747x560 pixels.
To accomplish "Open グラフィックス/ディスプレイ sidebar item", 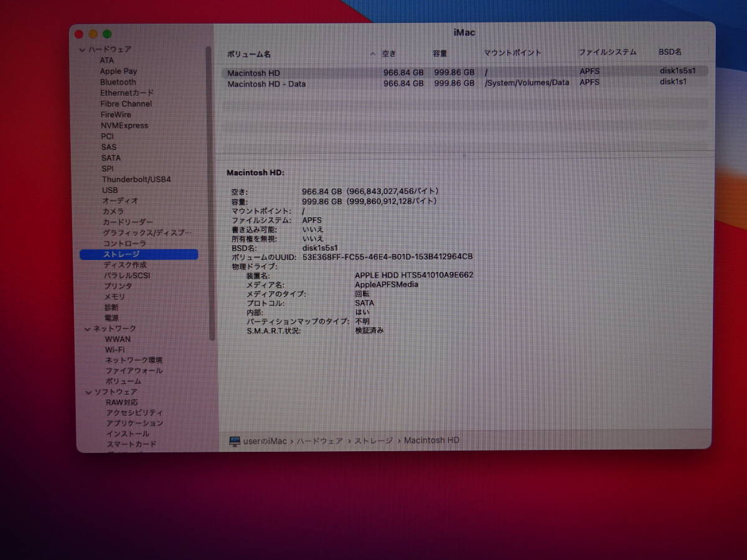I will pos(148,232).
